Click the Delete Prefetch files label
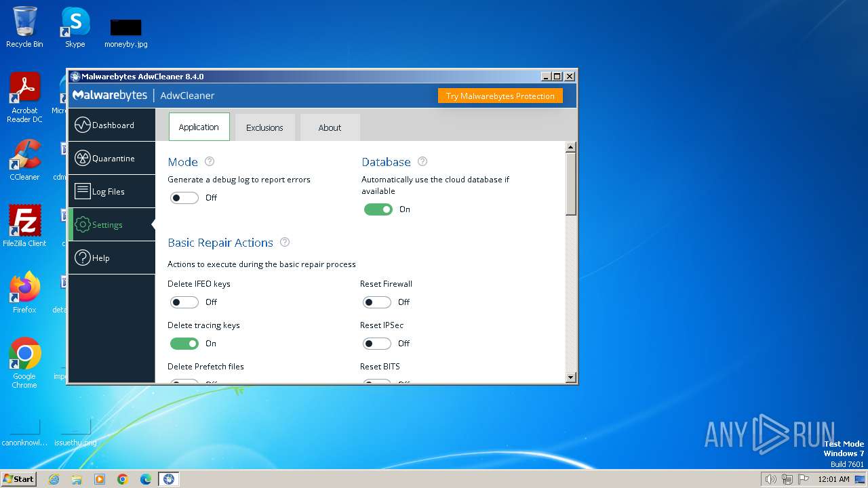 (x=205, y=367)
